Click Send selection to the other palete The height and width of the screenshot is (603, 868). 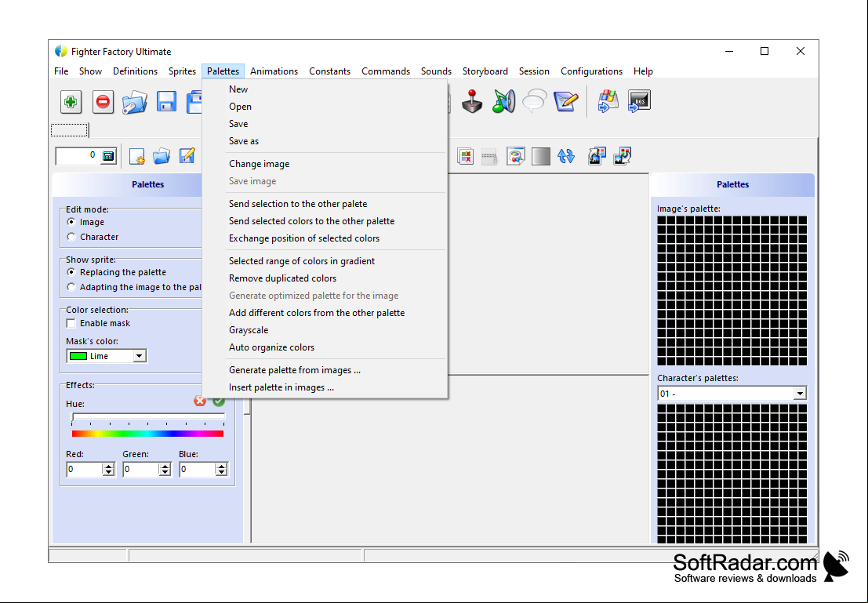[x=325, y=204]
